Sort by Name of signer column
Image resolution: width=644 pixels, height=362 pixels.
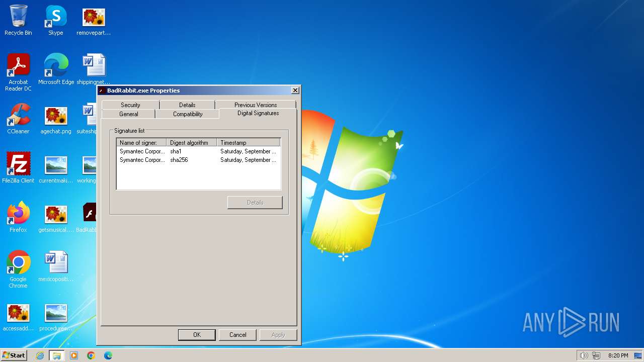point(141,142)
